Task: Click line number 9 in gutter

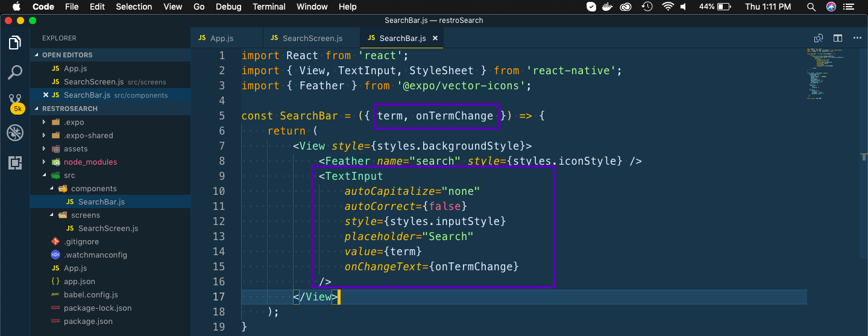Action: [221, 176]
